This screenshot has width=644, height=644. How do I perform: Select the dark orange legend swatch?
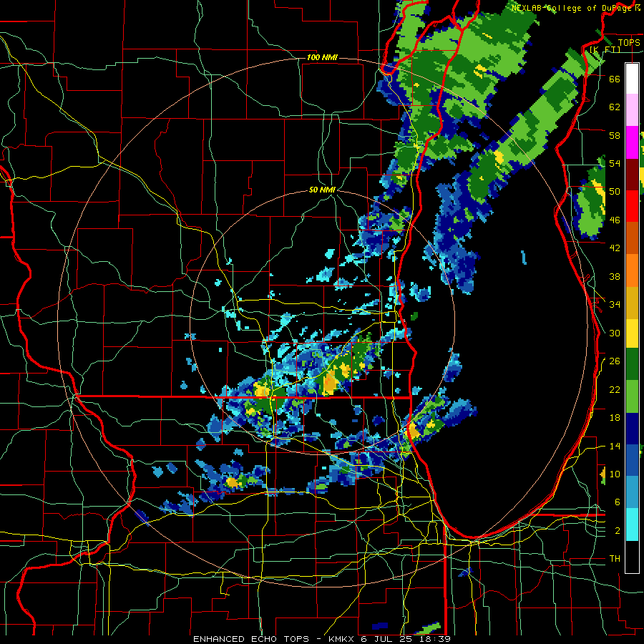632,238
